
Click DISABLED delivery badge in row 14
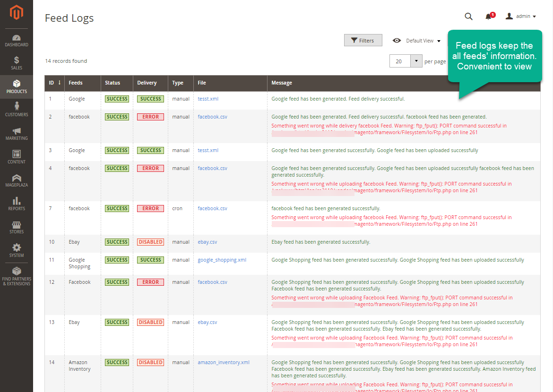[151, 362]
